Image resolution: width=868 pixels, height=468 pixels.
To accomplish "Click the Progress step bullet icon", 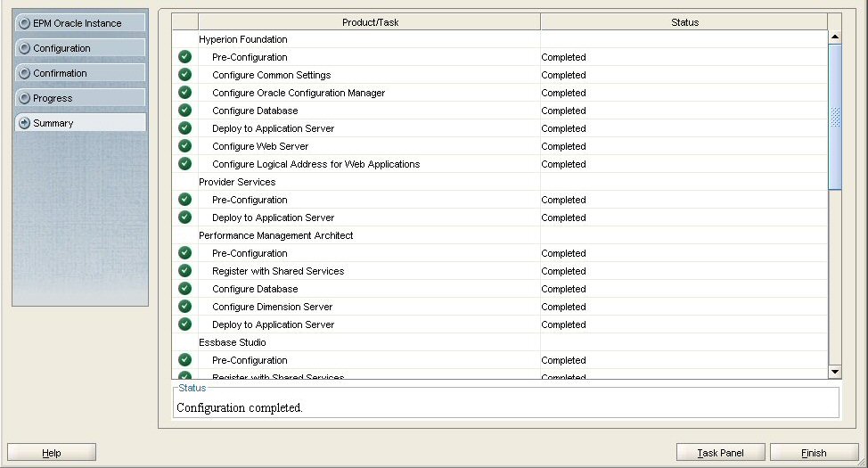I will click(x=24, y=98).
